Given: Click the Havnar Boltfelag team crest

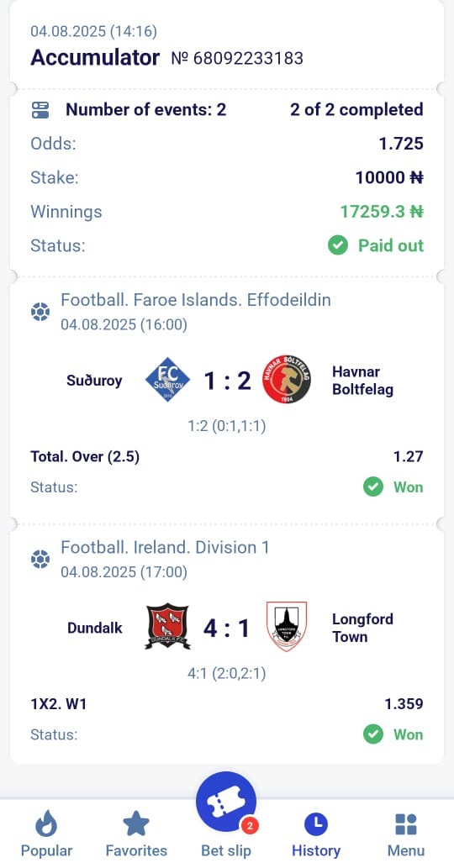Looking at the screenshot, I should pyautogui.click(x=286, y=379).
